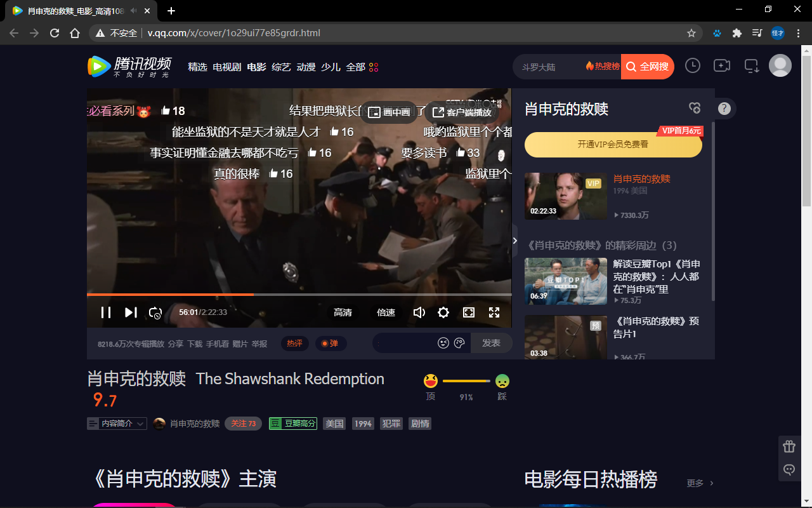This screenshot has height=508, width=812.
Task: Click the danmaku text input field
Action: 405,343
